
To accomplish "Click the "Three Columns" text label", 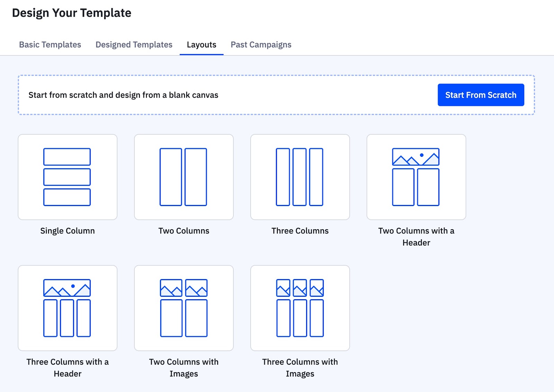I will click(x=300, y=231).
